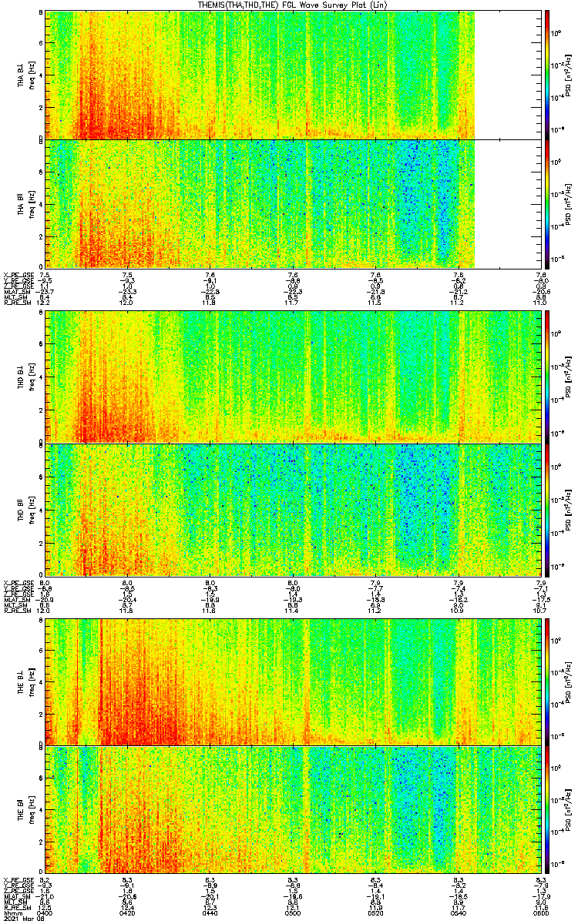
Task: Click the PSD color bar beside THA B-perpendicular panel
Action: coord(546,75)
